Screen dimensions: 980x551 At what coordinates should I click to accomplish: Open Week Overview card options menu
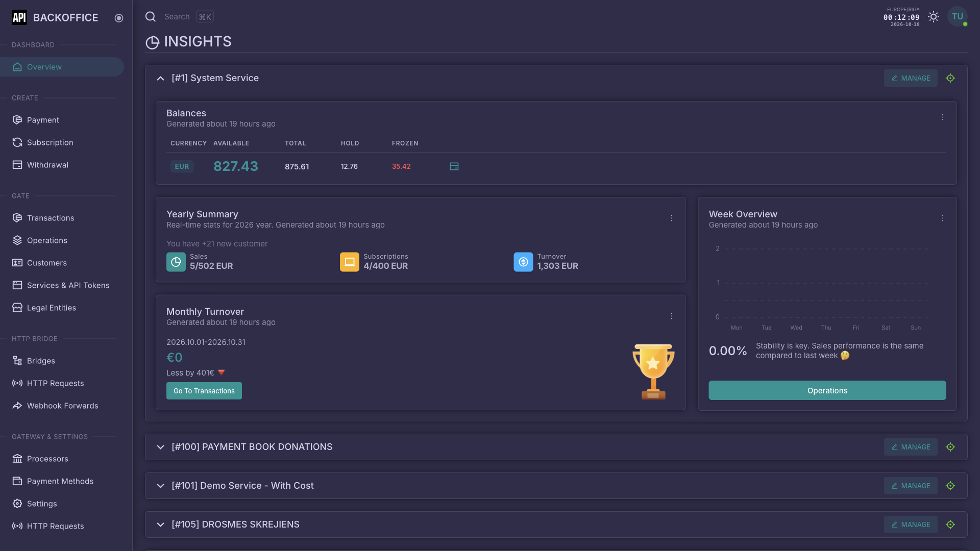coord(943,218)
